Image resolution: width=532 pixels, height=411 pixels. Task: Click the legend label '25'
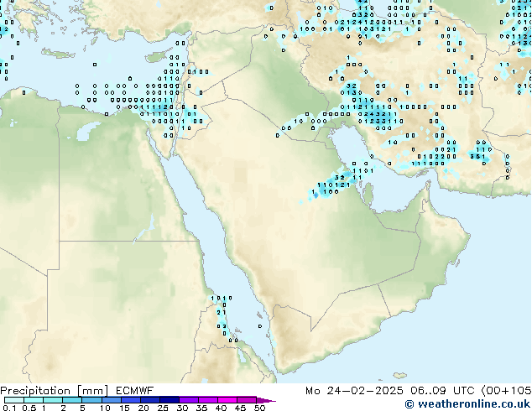point(163,408)
